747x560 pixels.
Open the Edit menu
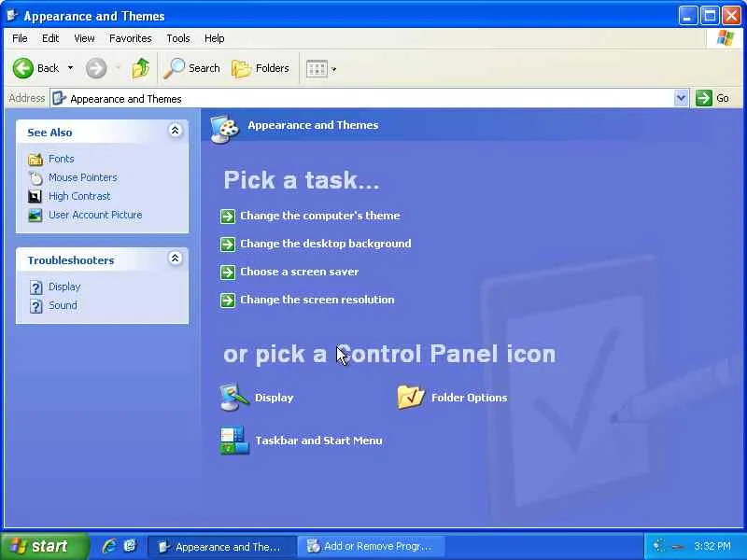(x=50, y=38)
